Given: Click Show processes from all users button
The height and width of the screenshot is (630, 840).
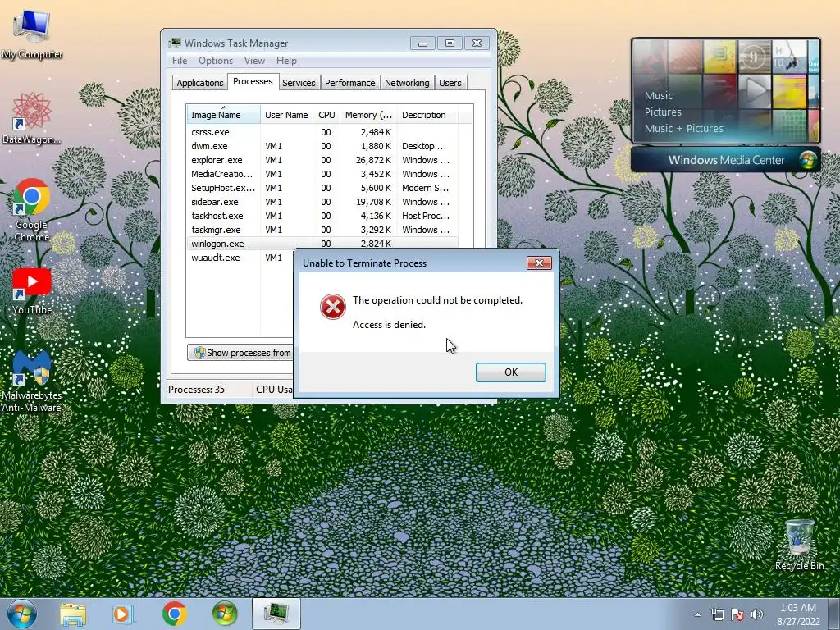Looking at the screenshot, I should coord(240,353).
